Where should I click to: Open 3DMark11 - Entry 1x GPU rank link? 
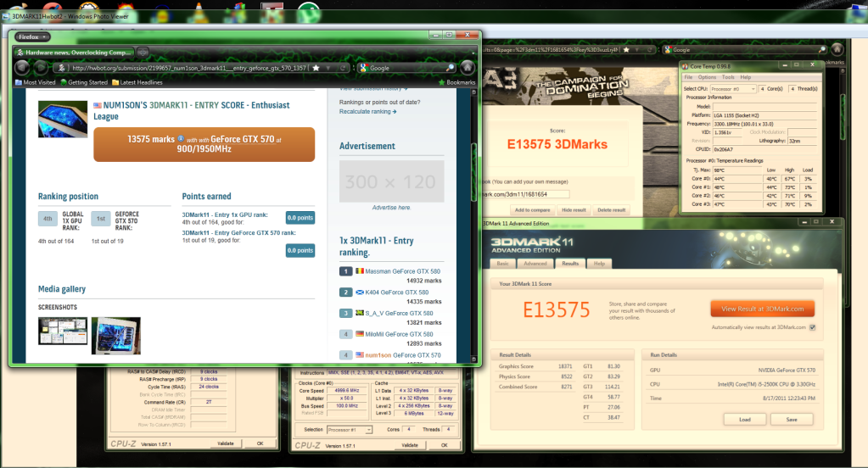coord(225,214)
